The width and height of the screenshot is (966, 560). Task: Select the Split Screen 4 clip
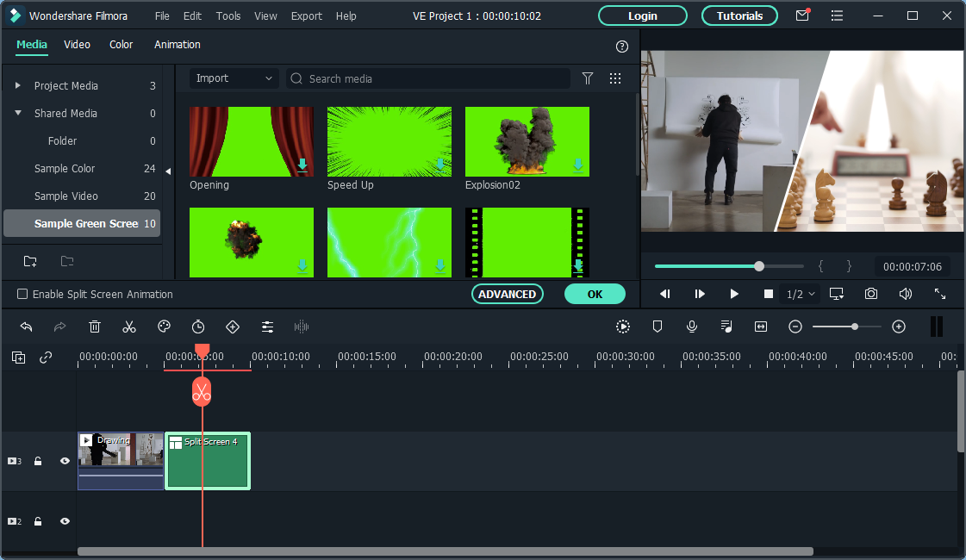click(208, 461)
